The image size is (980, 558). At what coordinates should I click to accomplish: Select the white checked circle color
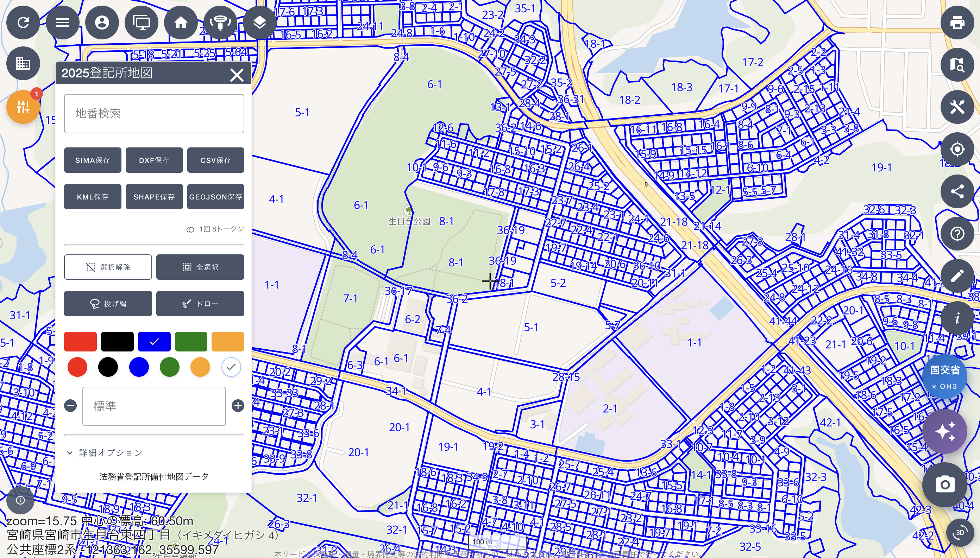pyautogui.click(x=231, y=367)
